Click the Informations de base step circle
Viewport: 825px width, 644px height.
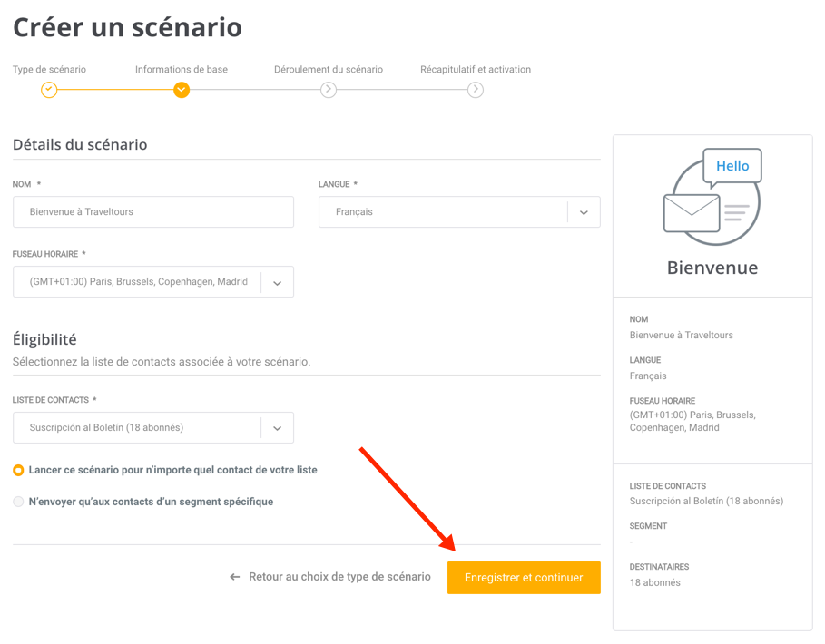[182, 90]
